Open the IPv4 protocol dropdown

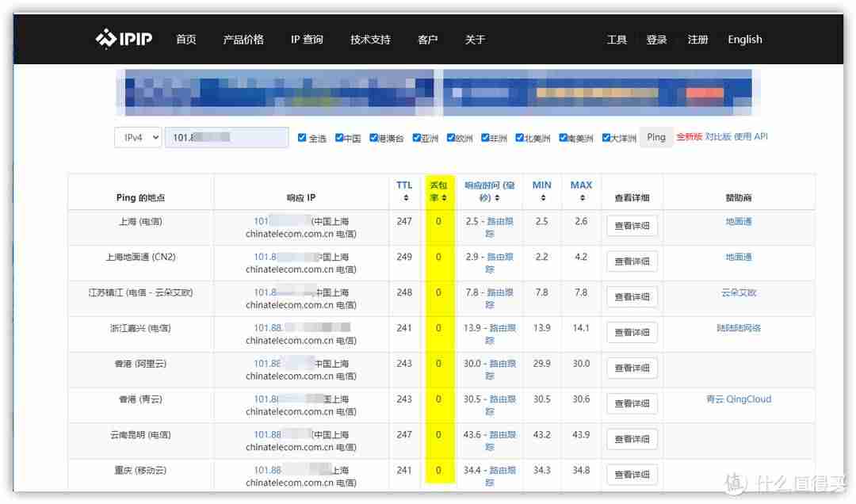click(138, 138)
